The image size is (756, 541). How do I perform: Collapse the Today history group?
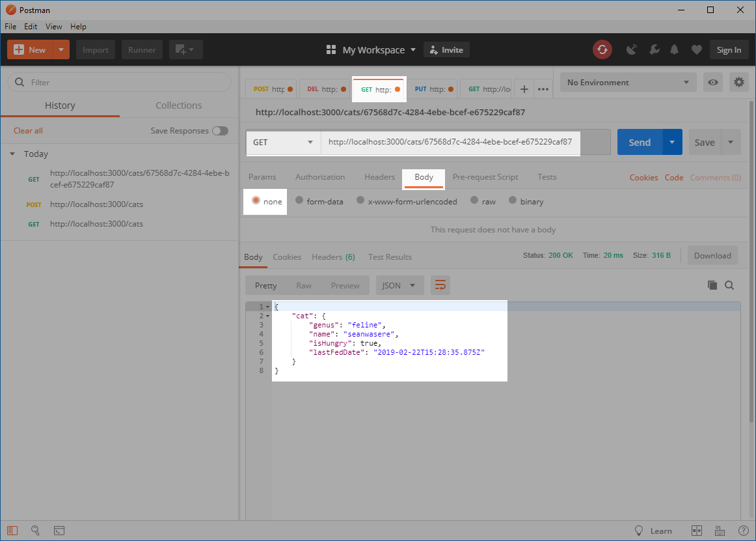tap(12, 154)
